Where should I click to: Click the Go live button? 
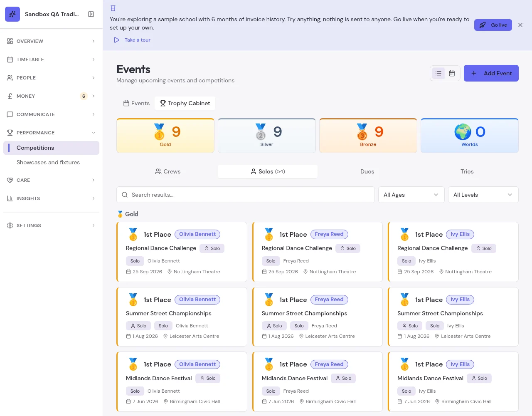pos(493,25)
